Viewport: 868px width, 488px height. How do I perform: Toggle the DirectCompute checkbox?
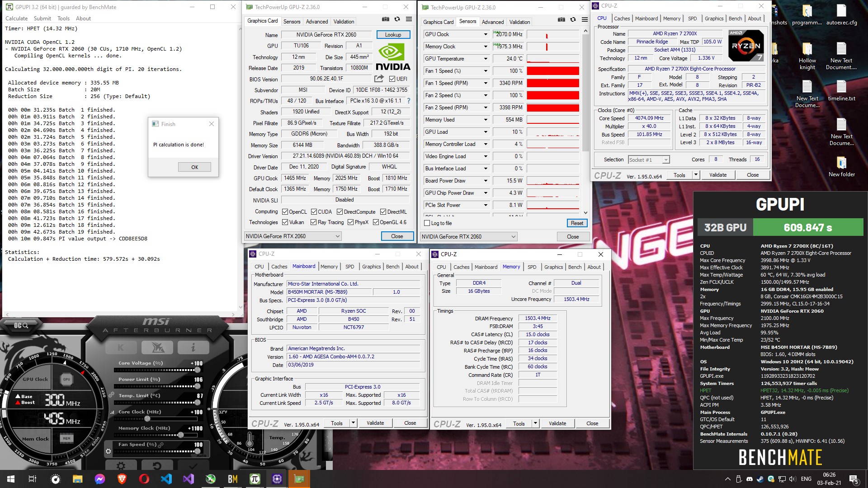(x=340, y=212)
